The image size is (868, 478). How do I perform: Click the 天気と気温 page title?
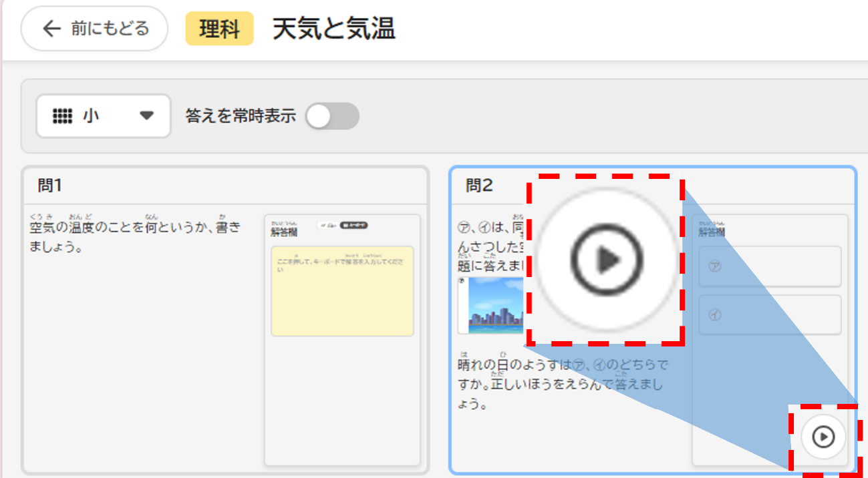pyautogui.click(x=333, y=30)
